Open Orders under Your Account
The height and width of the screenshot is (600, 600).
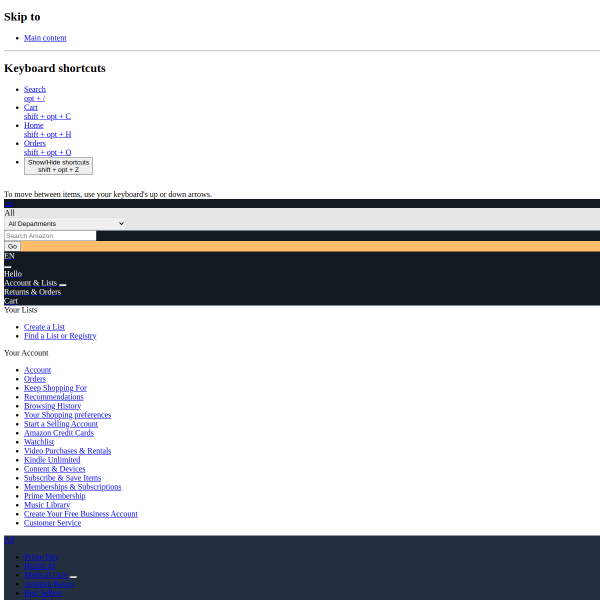35,379
